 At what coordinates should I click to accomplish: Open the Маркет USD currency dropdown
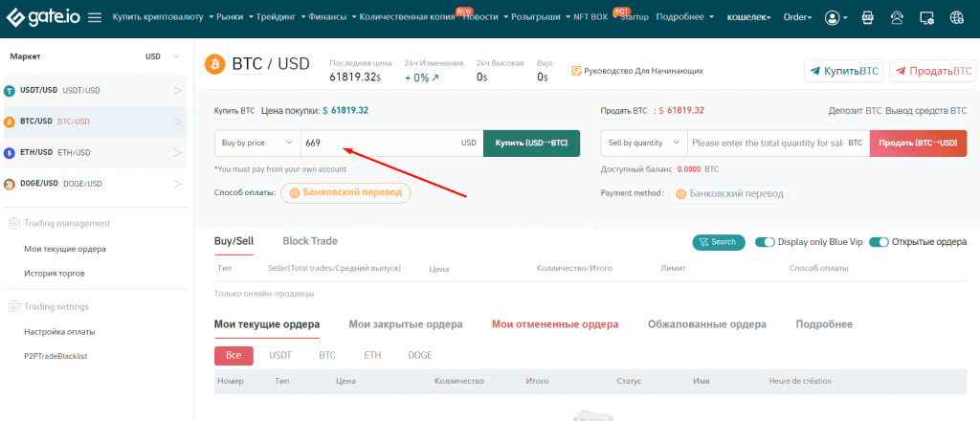coord(163,56)
